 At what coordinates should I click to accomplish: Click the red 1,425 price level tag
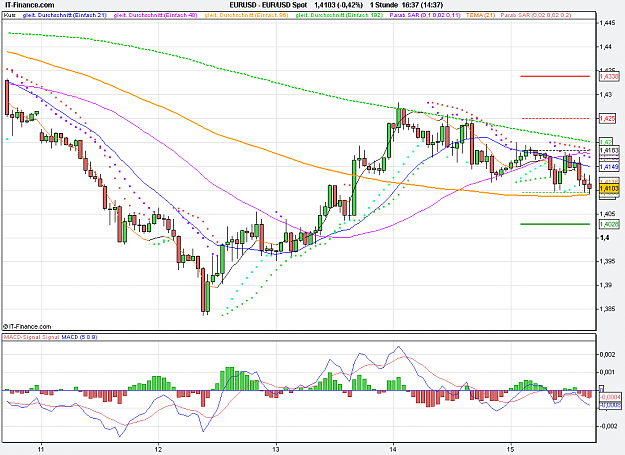(x=607, y=118)
